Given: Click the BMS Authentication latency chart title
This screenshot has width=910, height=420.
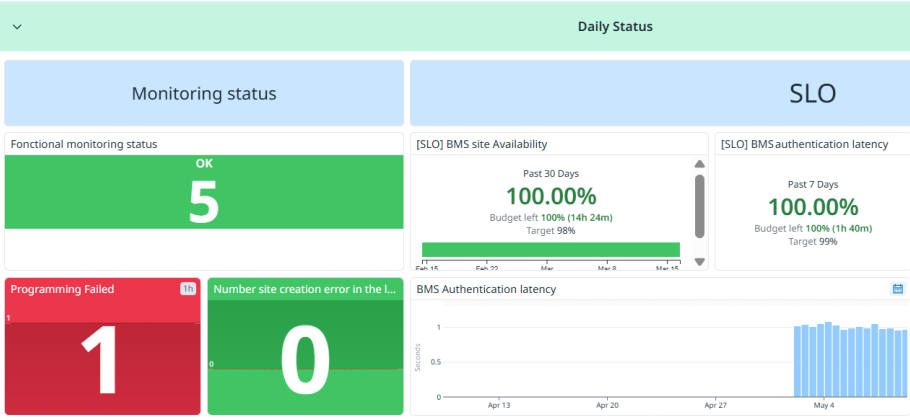Looking at the screenshot, I should [x=486, y=289].
